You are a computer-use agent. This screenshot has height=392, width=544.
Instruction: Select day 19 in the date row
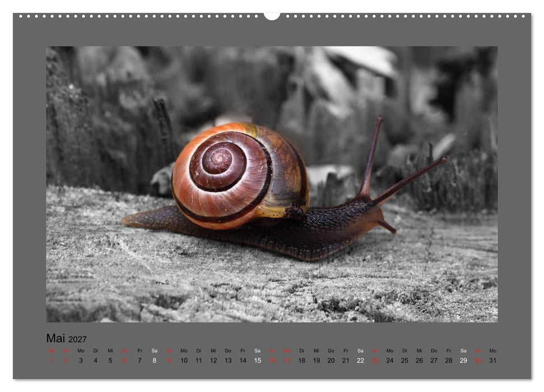point(317,361)
